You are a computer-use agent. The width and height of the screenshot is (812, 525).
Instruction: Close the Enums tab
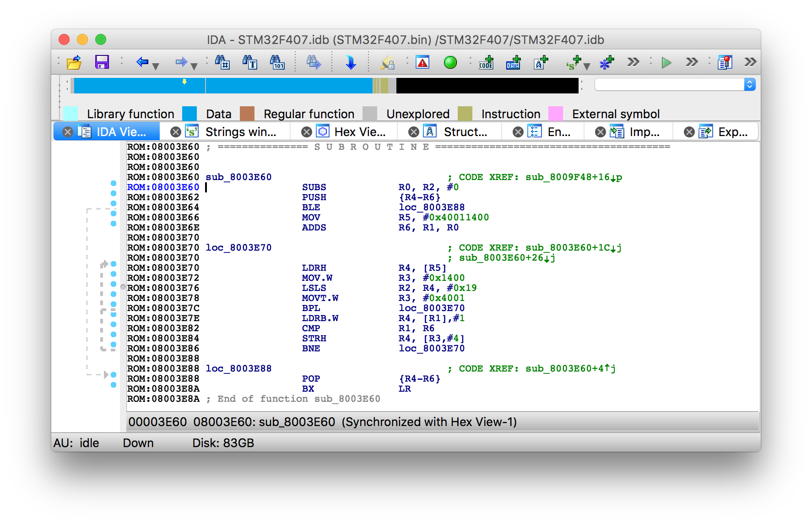(518, 132)
